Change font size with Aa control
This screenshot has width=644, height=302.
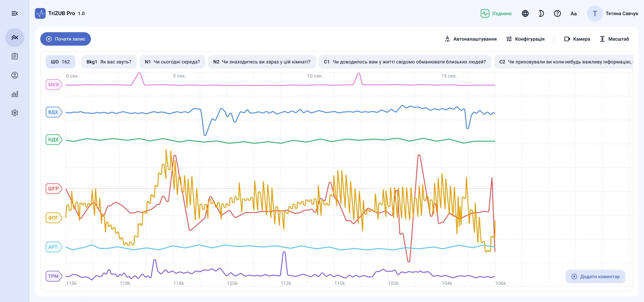coord(574,13)
